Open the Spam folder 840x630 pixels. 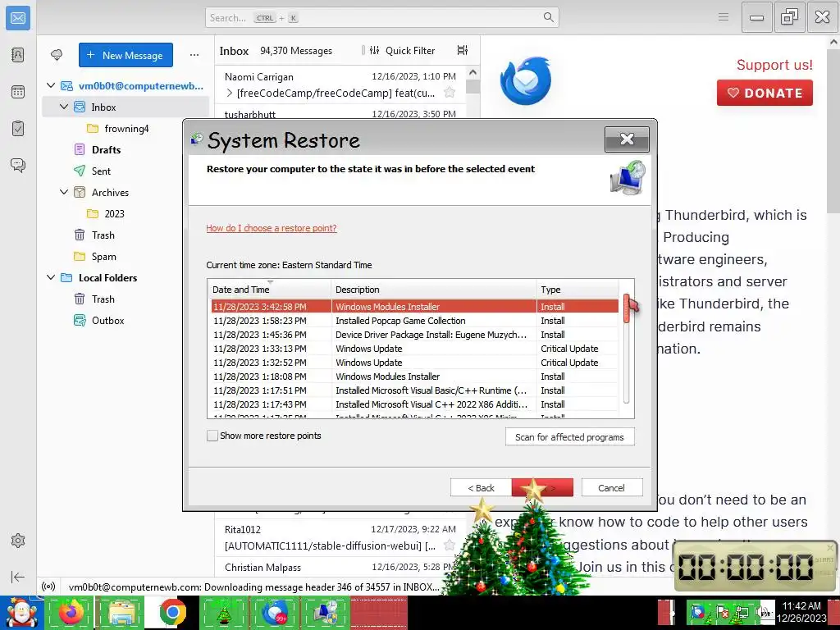click(103, 256)
